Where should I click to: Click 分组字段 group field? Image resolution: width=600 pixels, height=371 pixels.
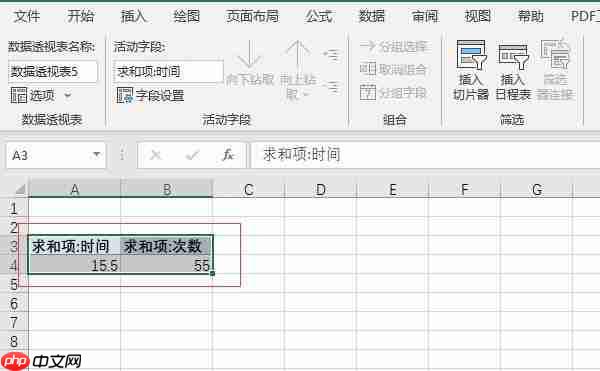(x=393, y=92)
